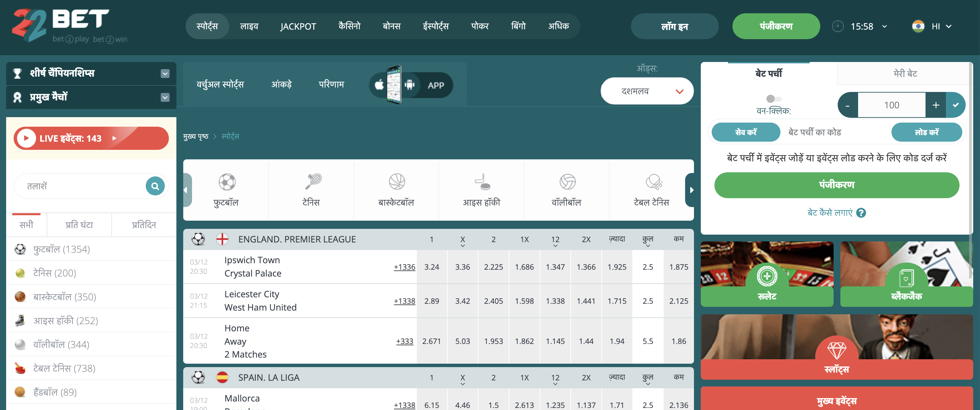Open the Results link
The height and width of the screenshot is (410, 980).
pyautogui.click(x=331, y=84)
